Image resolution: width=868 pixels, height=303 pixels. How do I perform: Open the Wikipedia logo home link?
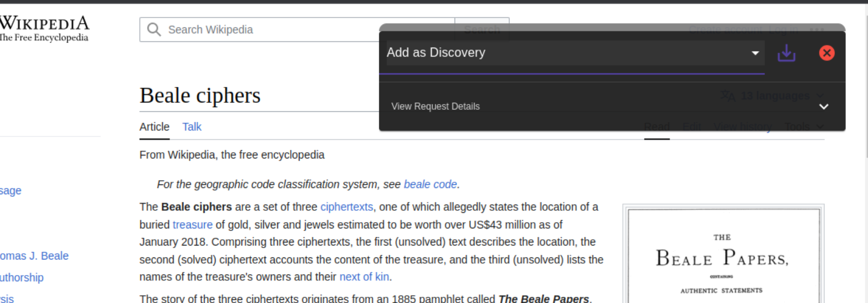[44, 28]
